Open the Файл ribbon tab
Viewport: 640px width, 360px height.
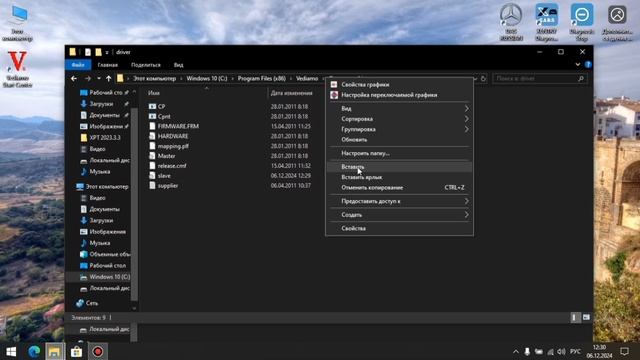(78, 65)
